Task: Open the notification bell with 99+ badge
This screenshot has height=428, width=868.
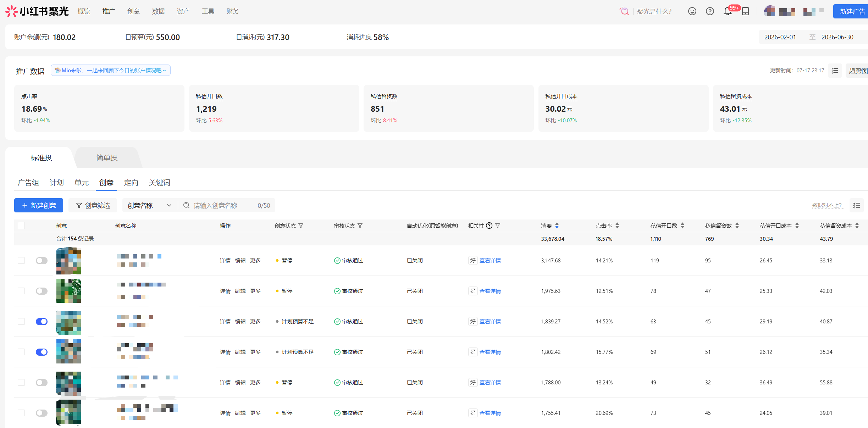Action: (728, 11)
